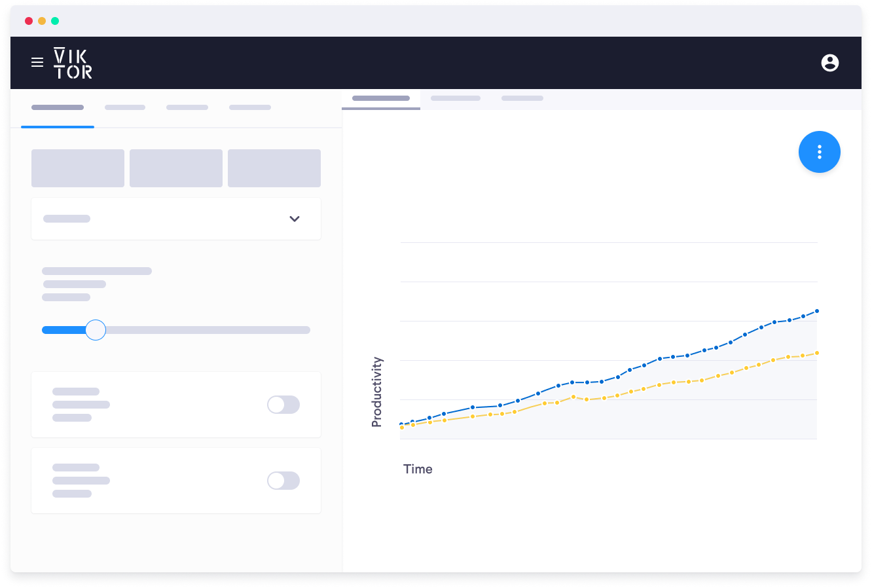
Task: Select the third right-panel view tab
Action: point(522,99)
